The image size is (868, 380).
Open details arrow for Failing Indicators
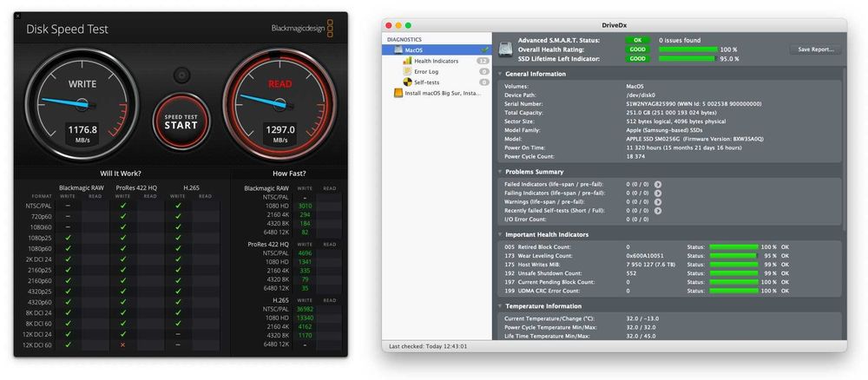[658, 193]
